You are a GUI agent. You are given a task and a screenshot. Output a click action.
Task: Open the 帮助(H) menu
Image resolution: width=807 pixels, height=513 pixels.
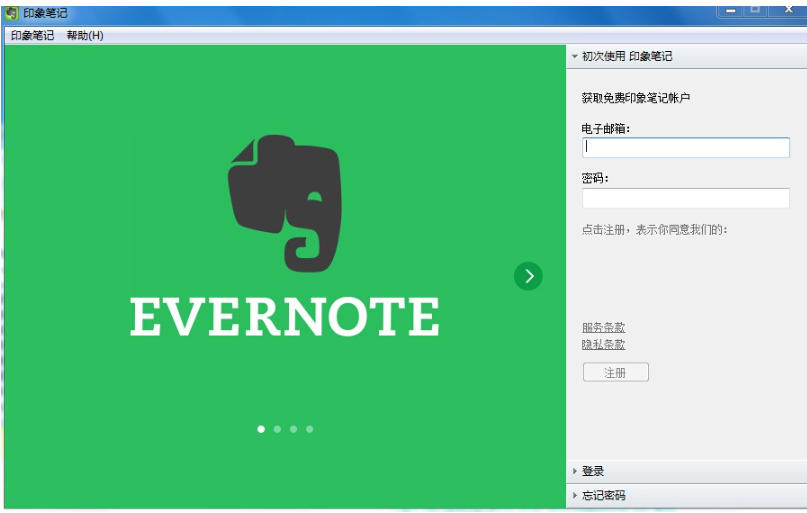pos(85,36)
